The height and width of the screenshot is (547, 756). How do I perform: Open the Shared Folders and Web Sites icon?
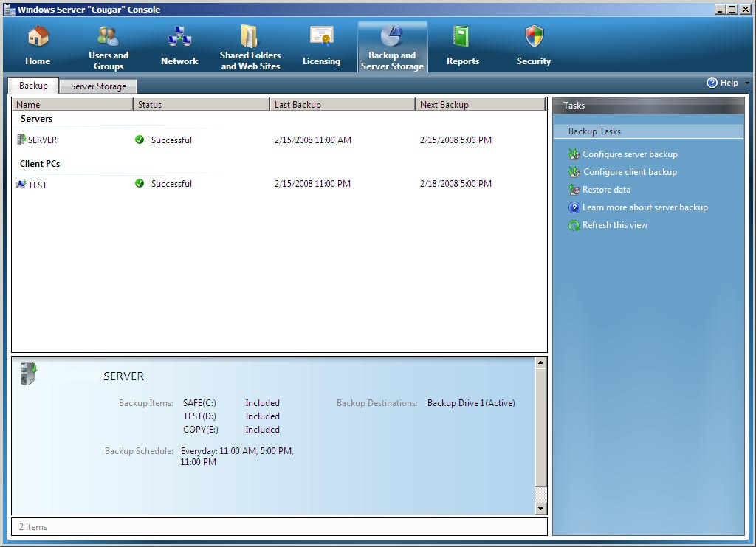[x=250, y=36]
